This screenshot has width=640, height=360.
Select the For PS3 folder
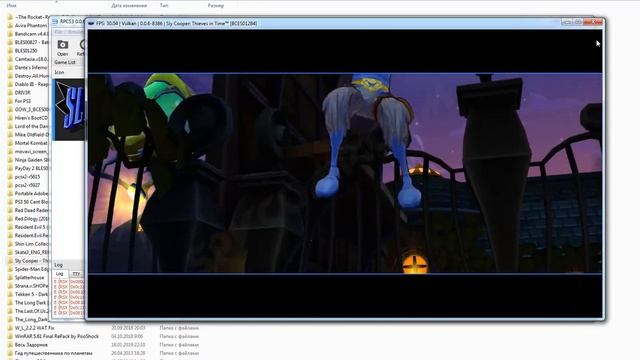pyautogui.click(x=23, y=101)
